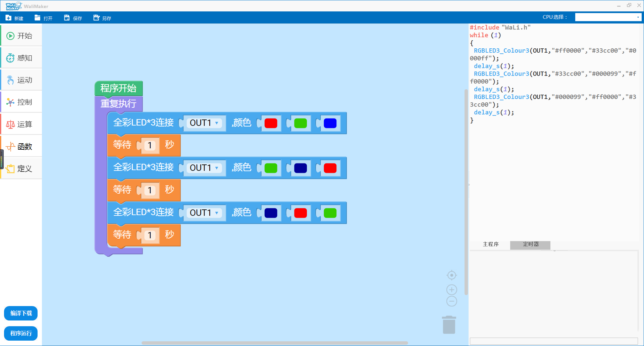Click the New file icon in toolbar
Screen dimensions: 644x346
tap(9, 18)
